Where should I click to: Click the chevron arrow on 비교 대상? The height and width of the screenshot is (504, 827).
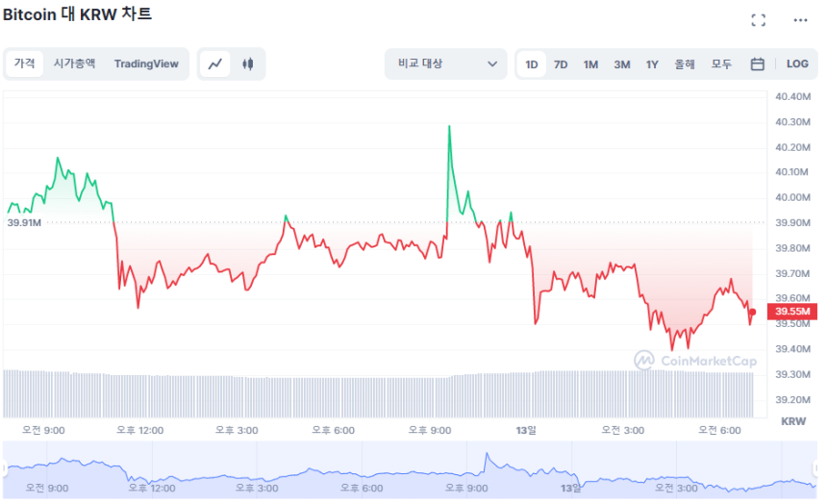pyautogui.click(x=492, y=64)
